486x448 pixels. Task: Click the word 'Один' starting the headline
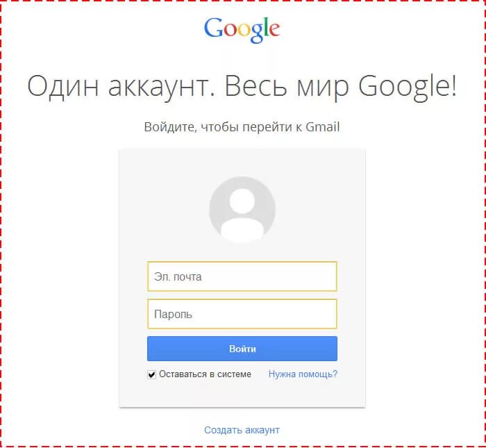tap(63, 87)
